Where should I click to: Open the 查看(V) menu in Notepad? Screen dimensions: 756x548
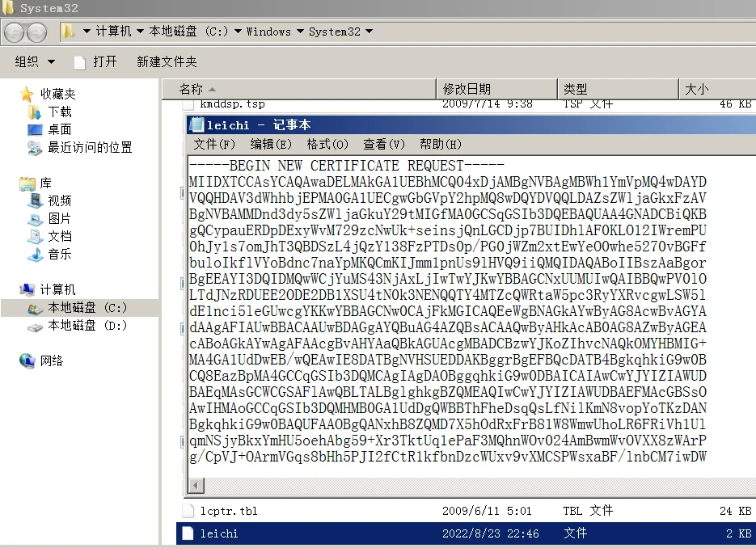click(384, 144)
